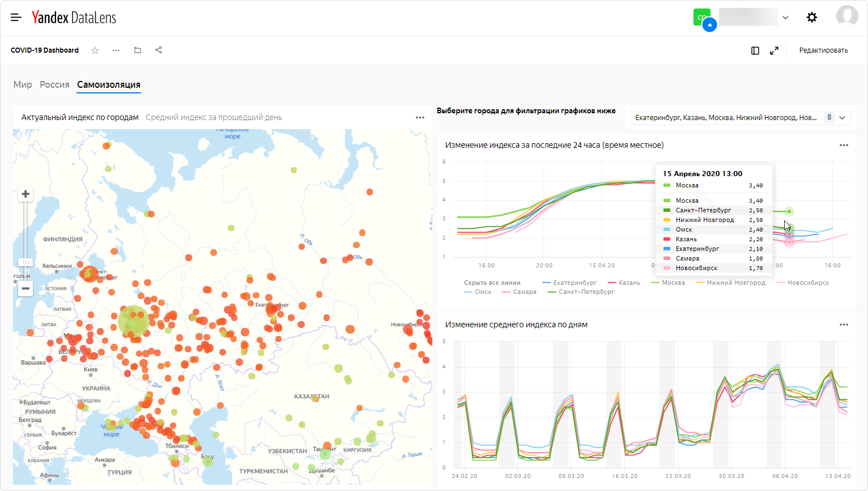
Task: Expand the city filter dropdown
Action: (x=843, y=118)
